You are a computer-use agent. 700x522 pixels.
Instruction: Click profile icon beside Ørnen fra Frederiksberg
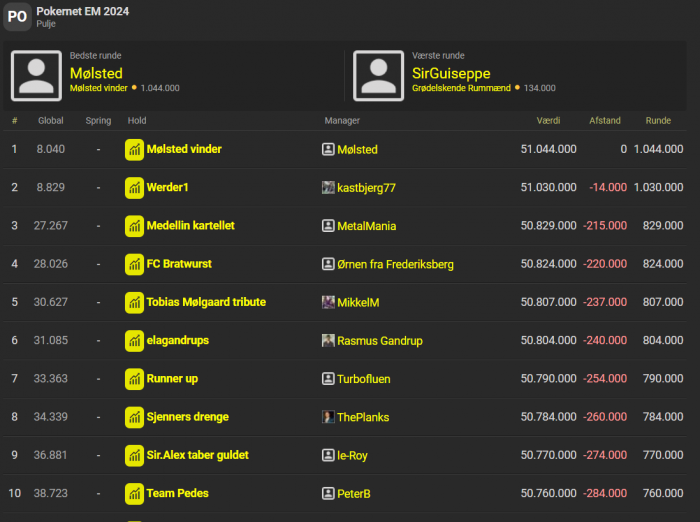(x=328, y=264)
